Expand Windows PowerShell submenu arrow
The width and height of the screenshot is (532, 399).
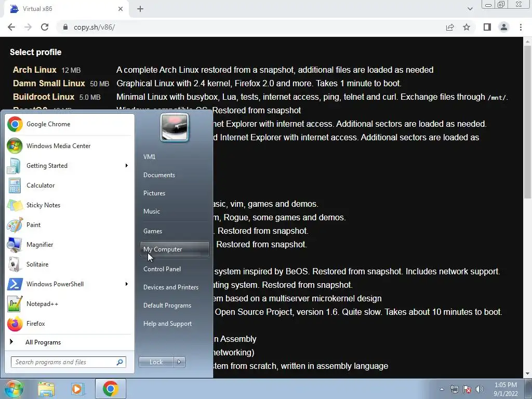click(127, 284)
